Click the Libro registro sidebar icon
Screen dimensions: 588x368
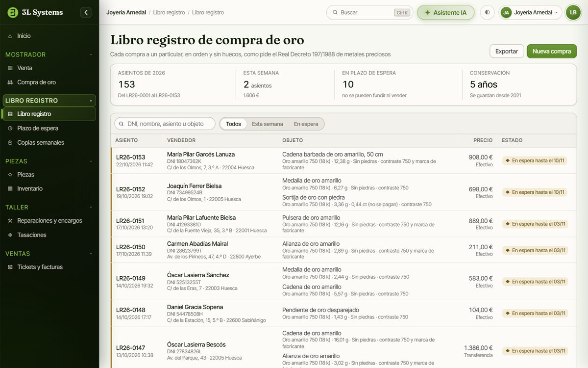[10, 114]
